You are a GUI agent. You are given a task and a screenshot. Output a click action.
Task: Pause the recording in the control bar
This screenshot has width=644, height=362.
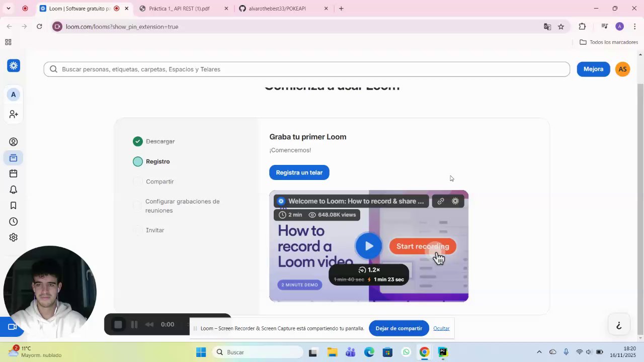tap(134, 324)
